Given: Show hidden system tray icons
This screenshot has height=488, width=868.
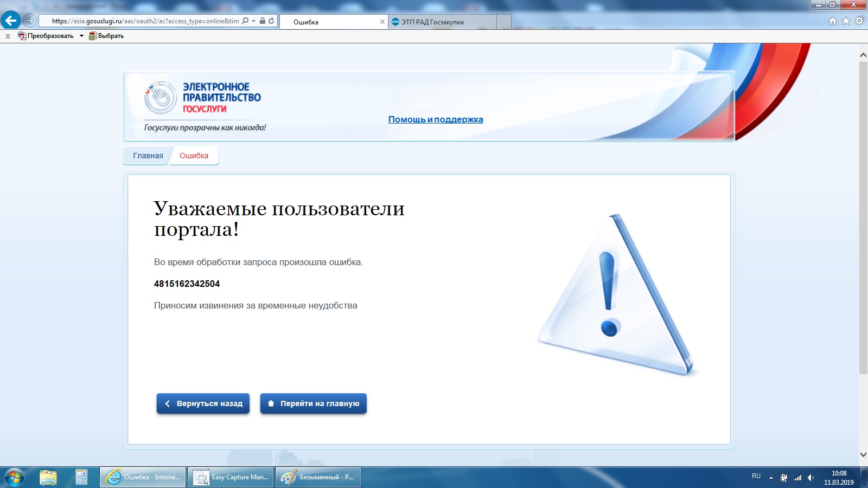Looking at the screenshot, I should coord(771,478).
